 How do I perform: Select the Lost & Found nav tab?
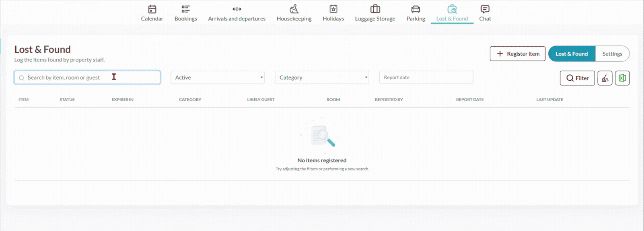pos(452,13)
